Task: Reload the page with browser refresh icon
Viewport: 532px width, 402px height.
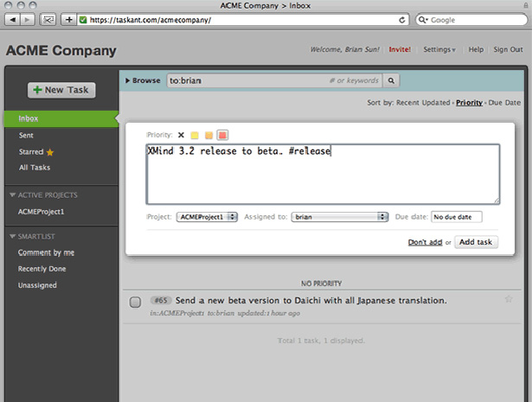Action: (x=402, y=20)
